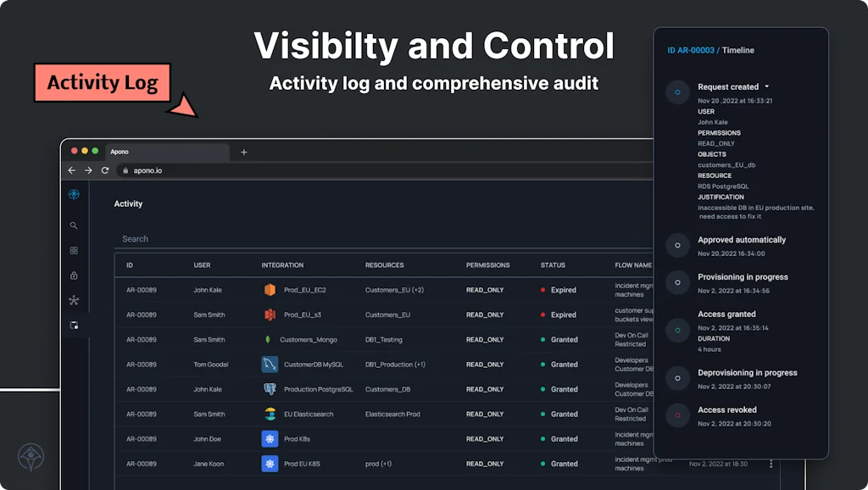Click the Apono logo in the sidebar

[74, 195]
